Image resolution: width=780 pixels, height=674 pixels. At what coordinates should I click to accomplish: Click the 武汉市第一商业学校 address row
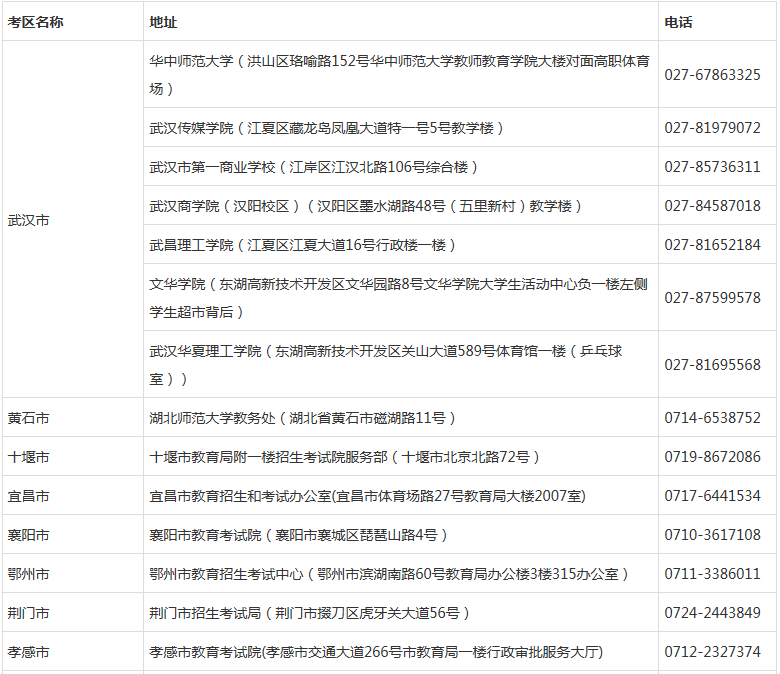pyautogui.click(x=400, y=166)
